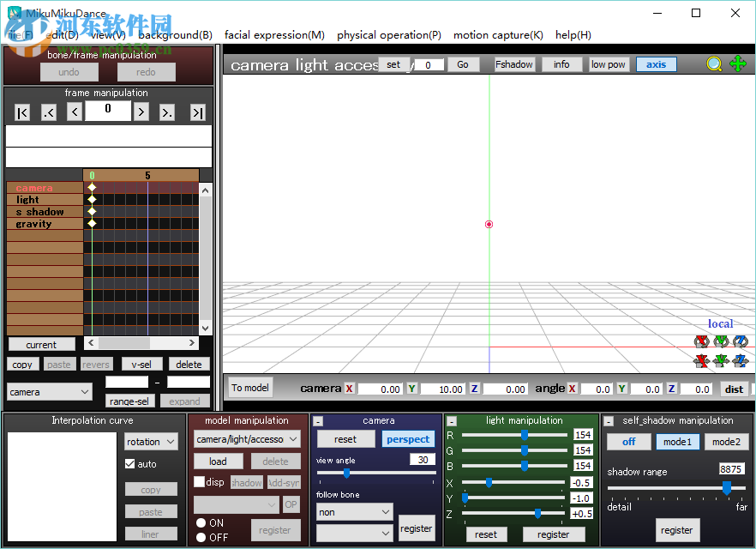Click the frame number input field
756x549 pixels.
point(107,111)
